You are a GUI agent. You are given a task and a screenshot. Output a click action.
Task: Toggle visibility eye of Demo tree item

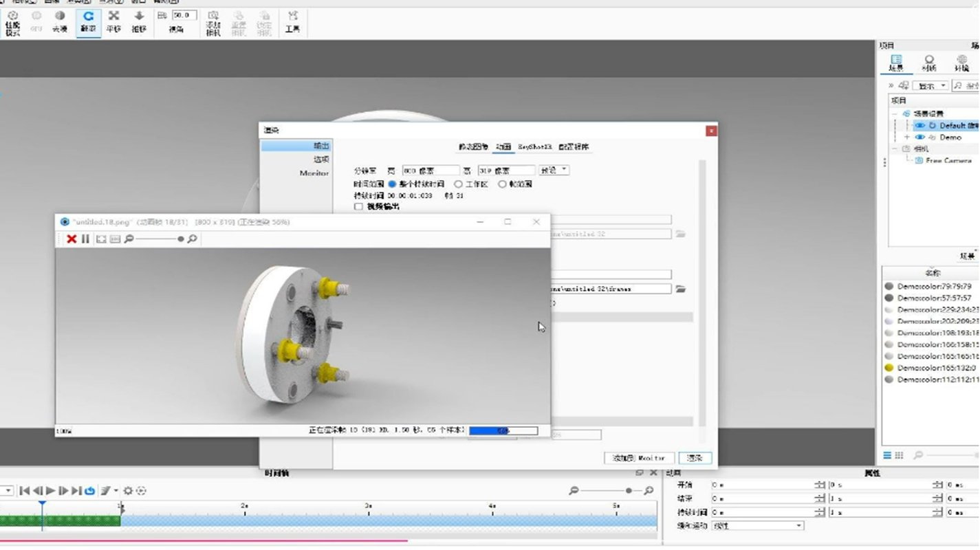919,137
